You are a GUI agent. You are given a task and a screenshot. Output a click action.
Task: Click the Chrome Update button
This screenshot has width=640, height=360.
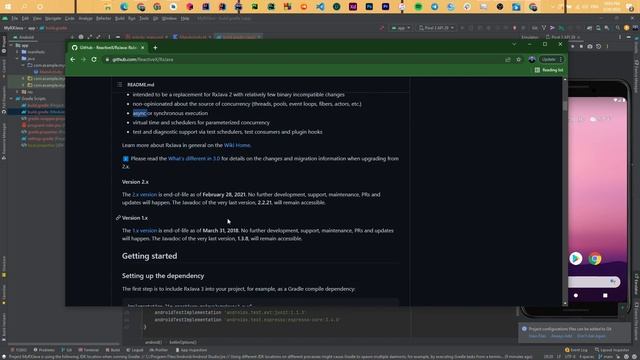pyautogui.click(x=551, y=60)
